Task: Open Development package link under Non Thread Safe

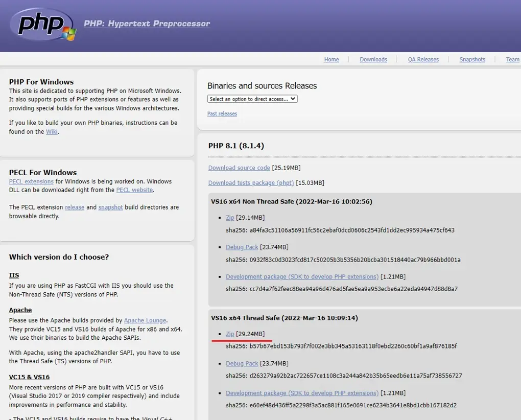Action: click(302, 277)
